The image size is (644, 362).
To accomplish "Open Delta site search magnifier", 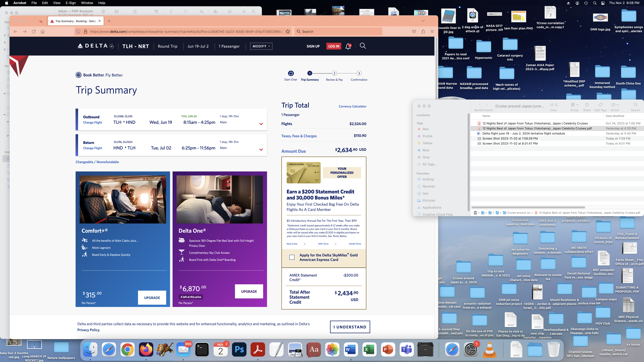I will [363, 46].
